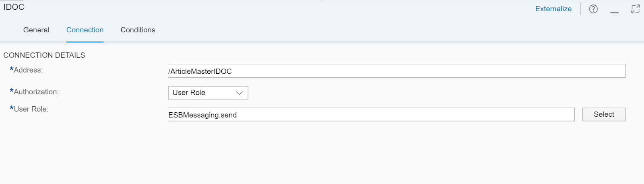
Task: Open the Authorization dropdown
Action: point(208,93)
